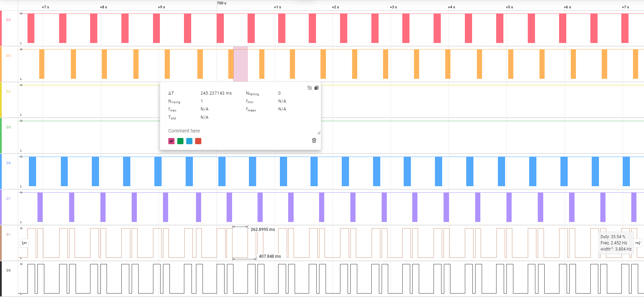Delete the measurement with trash icon
The width and height of the screenshot is (644, 297).
pos(314,140)
